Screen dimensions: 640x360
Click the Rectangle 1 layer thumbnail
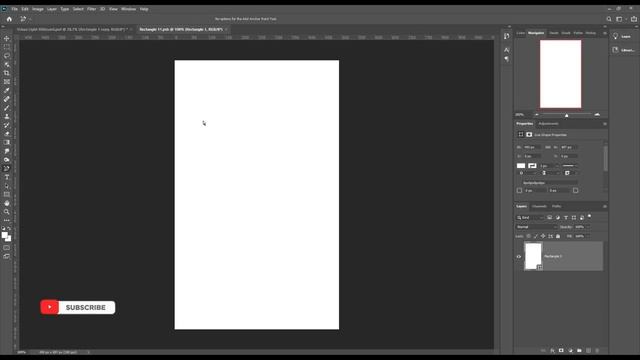[533, 256]
